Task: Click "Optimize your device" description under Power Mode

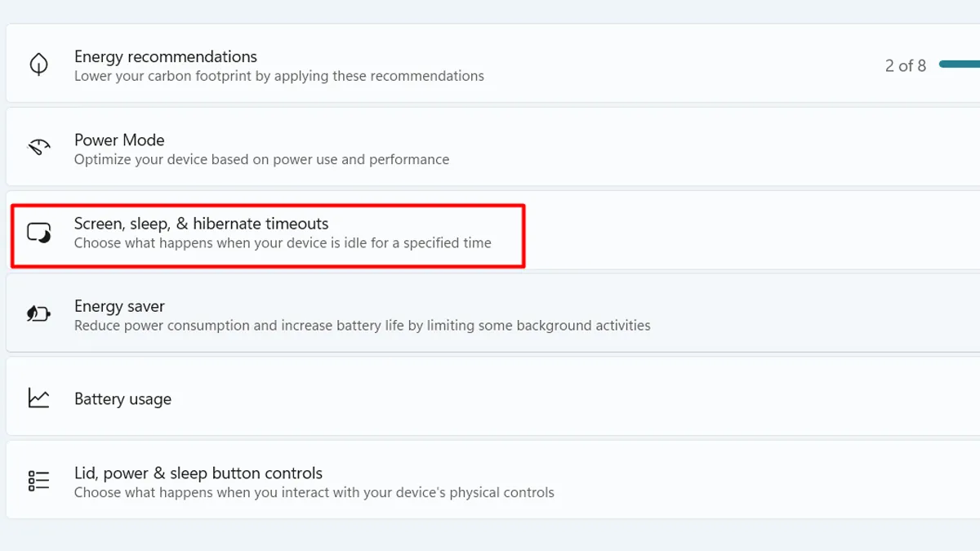Action: [x=261, y=159]
